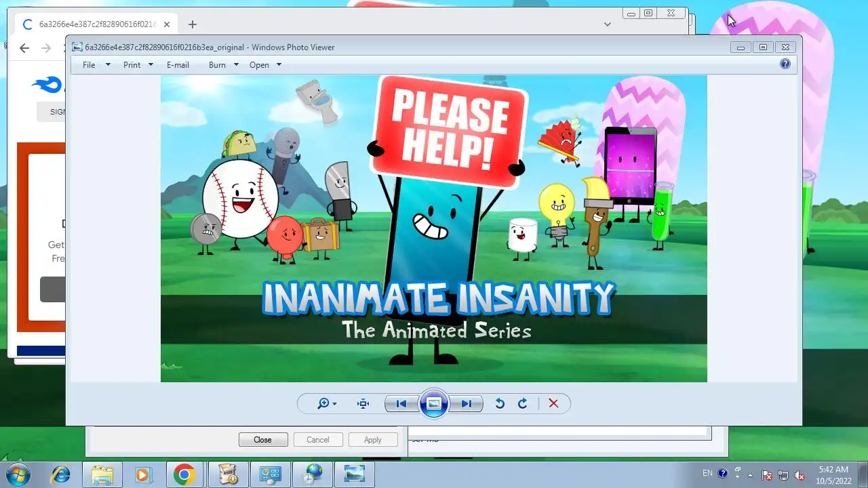868x488 pixels.
Task: Click the Chrome back arrow
Action: tap(24, 48)
